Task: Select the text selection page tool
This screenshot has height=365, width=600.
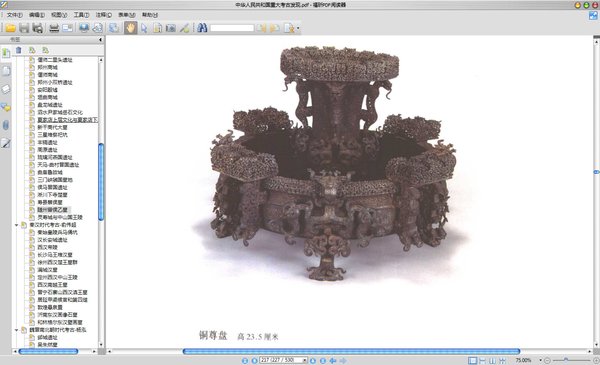Action: 157,28
